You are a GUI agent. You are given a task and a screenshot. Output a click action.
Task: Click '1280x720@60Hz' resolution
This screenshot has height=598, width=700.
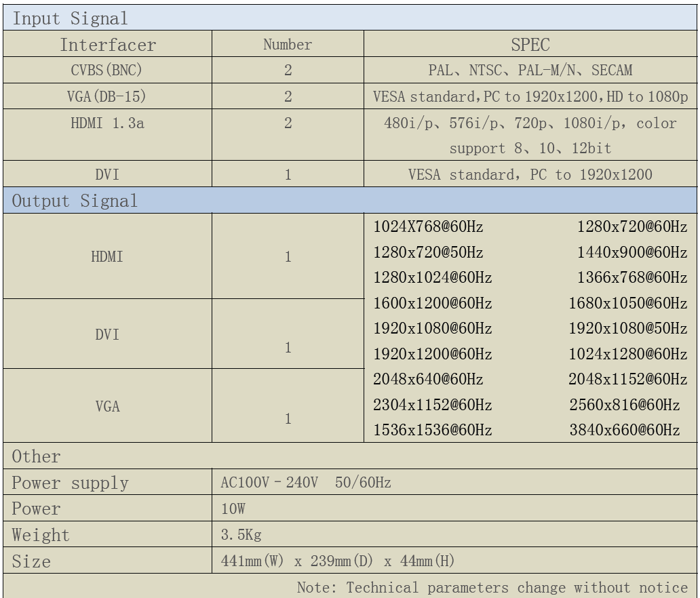coord(632,226)
